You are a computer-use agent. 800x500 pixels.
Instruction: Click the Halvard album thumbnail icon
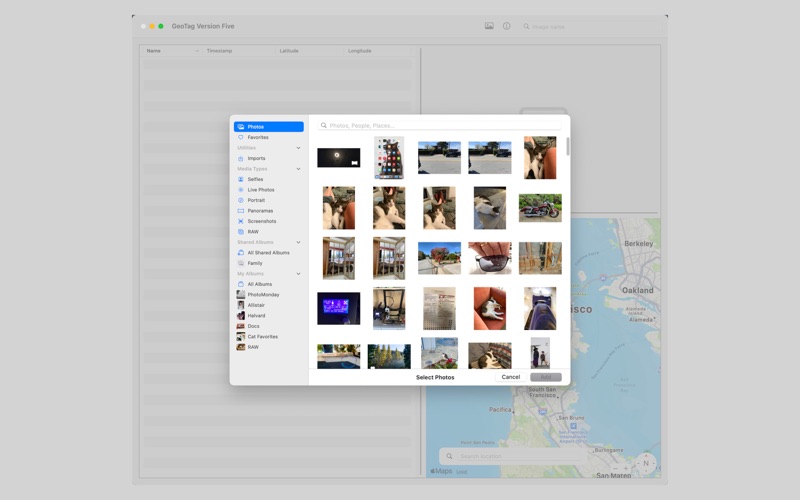click(x=241, y=315)
